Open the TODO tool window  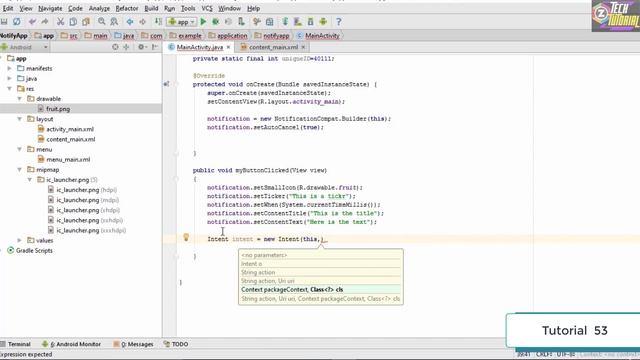click(176, 344)
